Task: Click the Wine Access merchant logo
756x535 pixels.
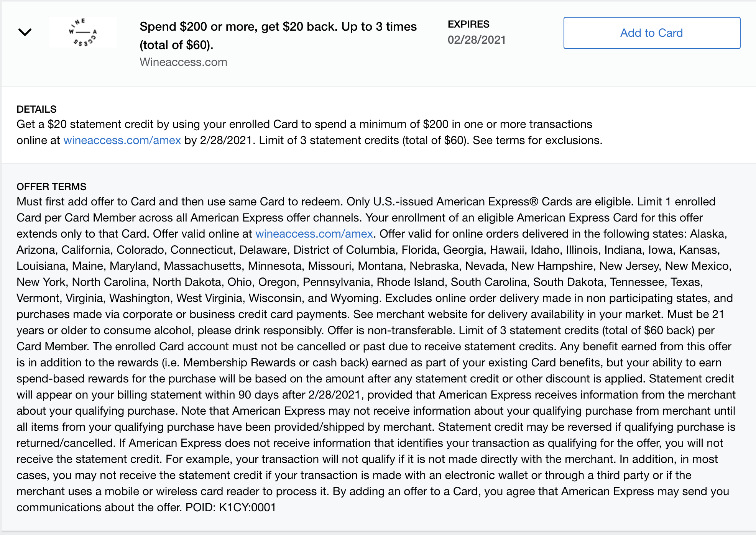Action: click(x=82, y=33)
